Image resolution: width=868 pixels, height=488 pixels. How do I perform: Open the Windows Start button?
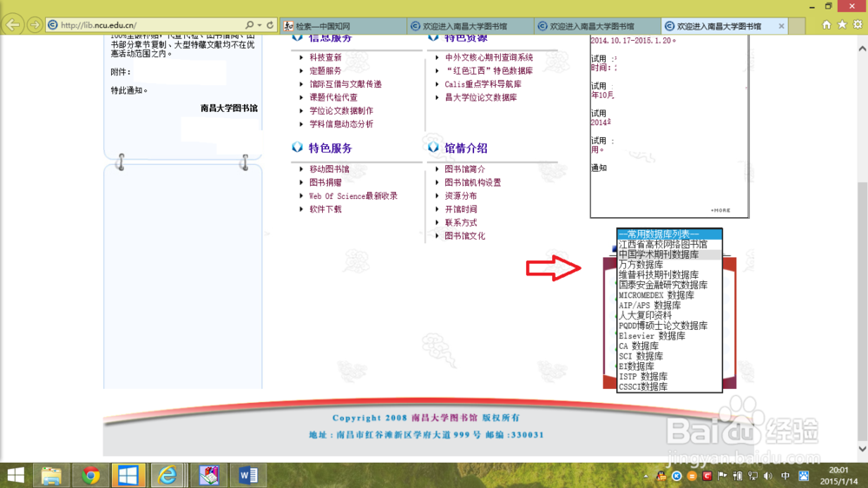pyautogui.click(x=16, y=475)
